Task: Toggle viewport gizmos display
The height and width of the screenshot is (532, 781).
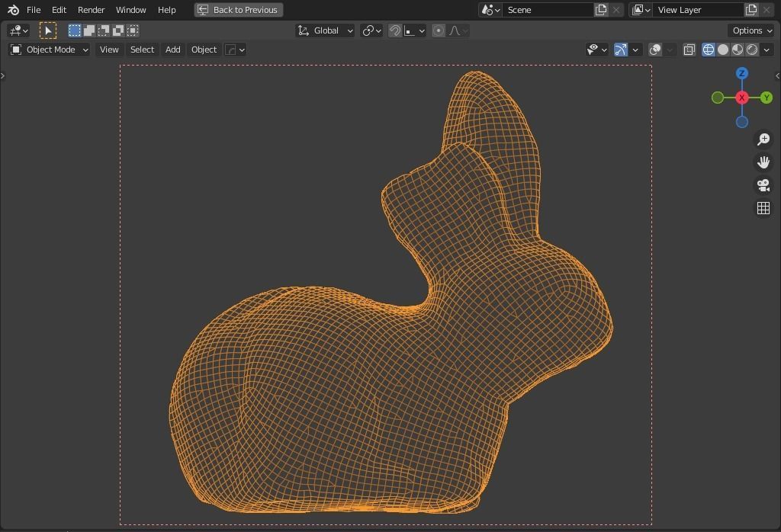Action: click(x=621, y=50)
